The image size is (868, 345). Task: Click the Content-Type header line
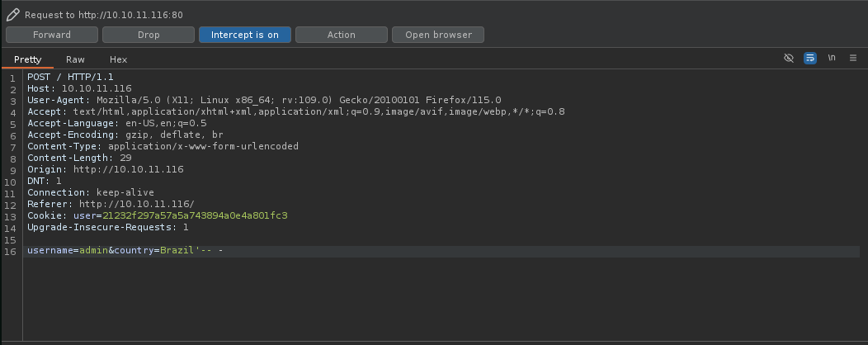tap(163, 146)
